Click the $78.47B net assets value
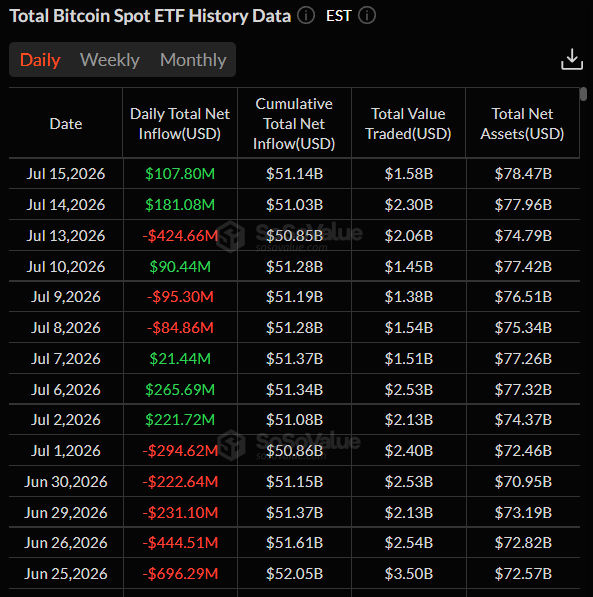The image size is (593, 597). [x=523, y=174]
